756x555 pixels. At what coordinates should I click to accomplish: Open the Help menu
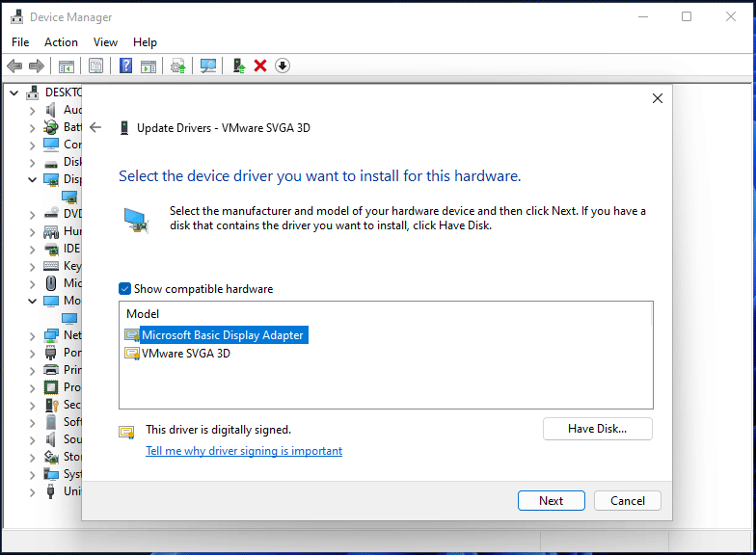click(145, 42)
